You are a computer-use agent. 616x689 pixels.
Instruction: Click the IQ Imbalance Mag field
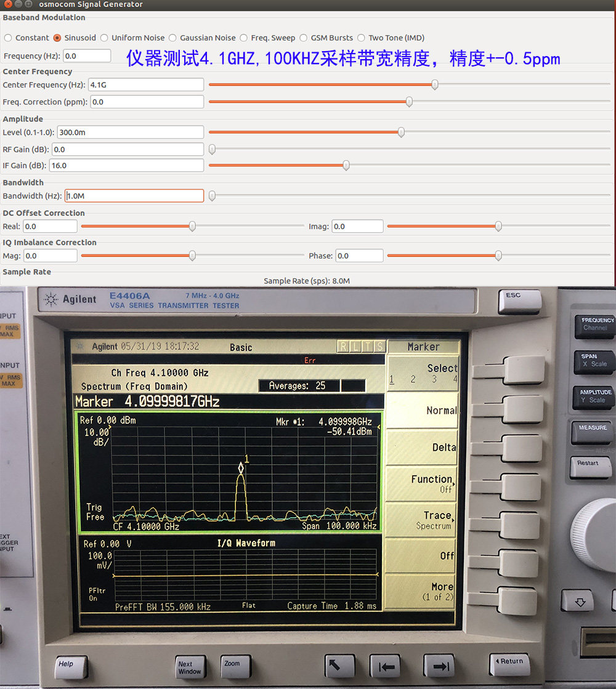(x=50, y=256)
